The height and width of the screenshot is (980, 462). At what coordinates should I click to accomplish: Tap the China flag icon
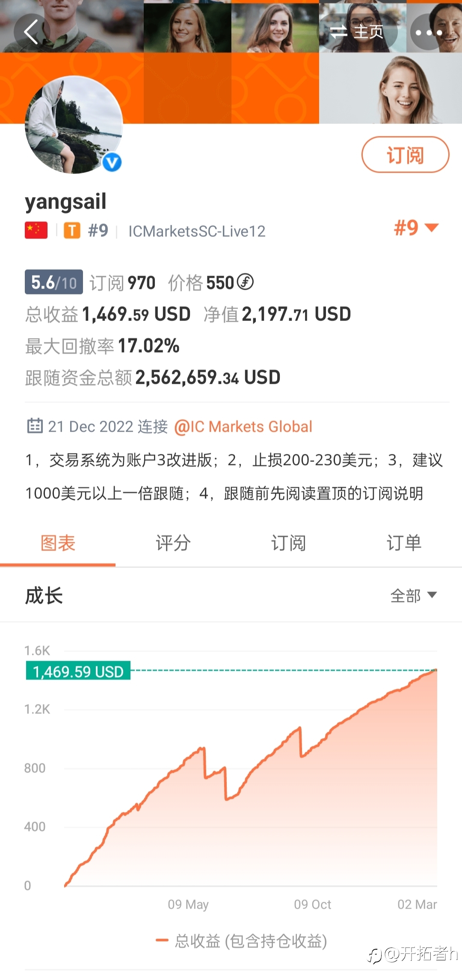[x=36, y=230]
